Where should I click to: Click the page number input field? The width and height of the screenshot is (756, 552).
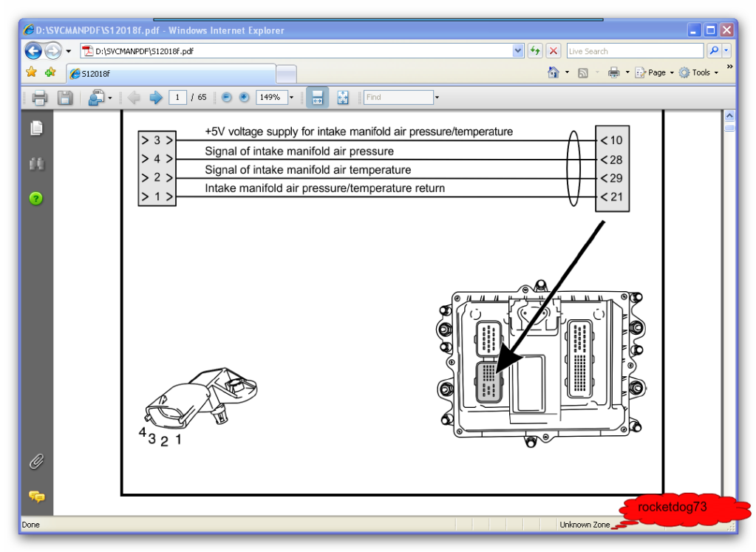[x=177, y=97]
